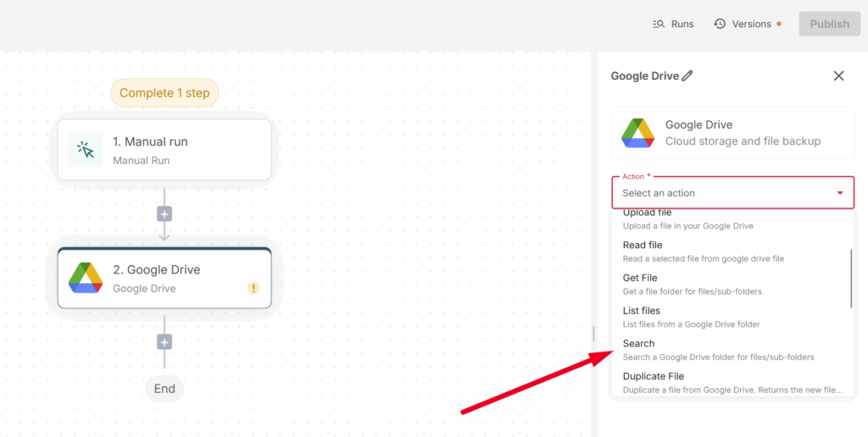Screen dimensions: 868x437
Task: Open the Versions history
Action: click(743, 24)
